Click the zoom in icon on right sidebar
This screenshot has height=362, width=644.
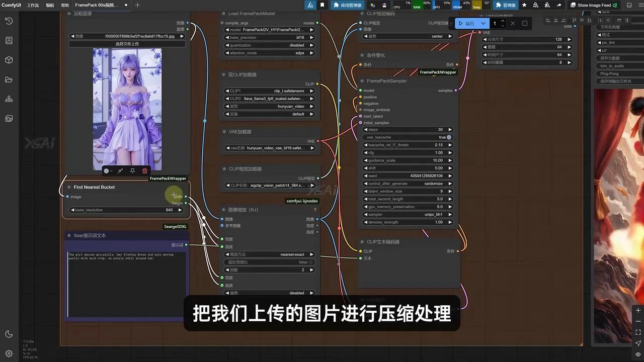click(x=638, y=311)
